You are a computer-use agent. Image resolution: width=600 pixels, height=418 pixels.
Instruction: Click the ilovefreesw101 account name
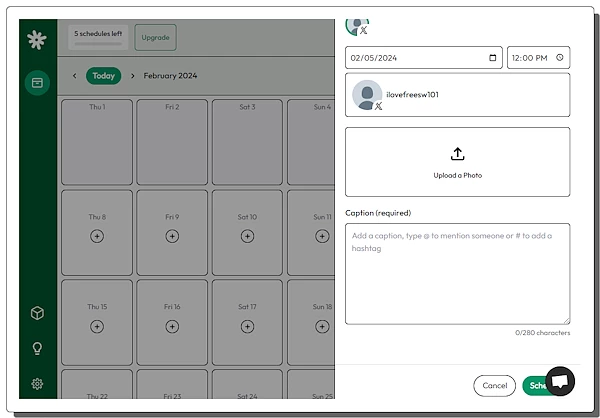pyautogui.click(x=412, y=95)
